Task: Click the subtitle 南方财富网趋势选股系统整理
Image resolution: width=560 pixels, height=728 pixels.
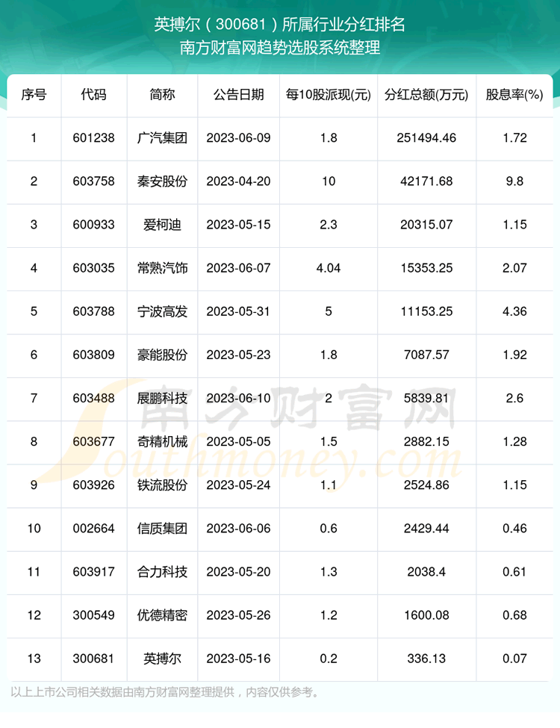Action: 280,47
